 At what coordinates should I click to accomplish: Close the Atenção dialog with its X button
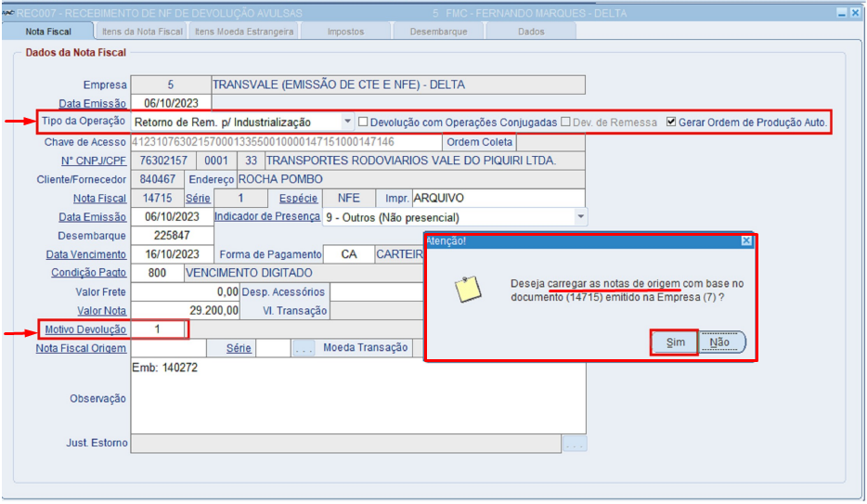(746, 241)
